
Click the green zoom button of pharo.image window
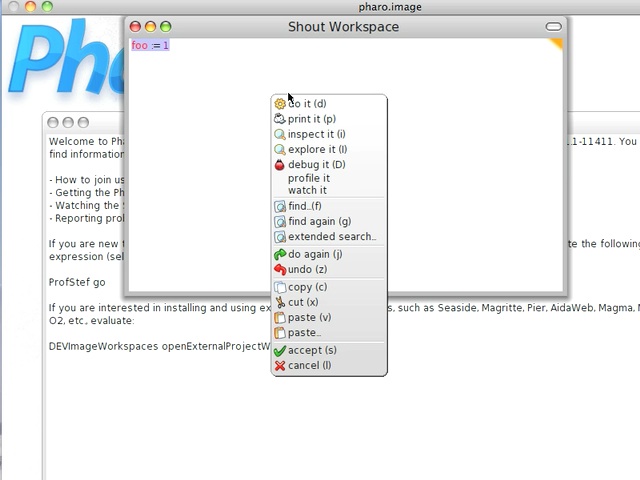click(47, 6)
